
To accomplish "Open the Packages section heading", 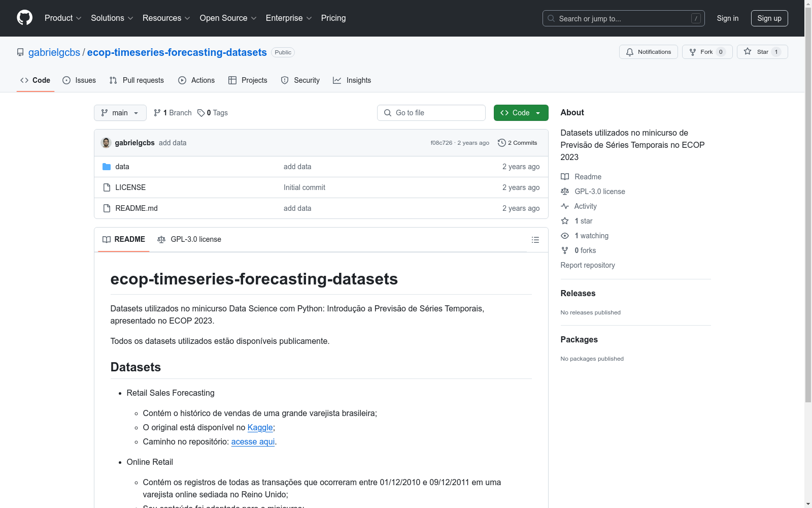I will pyautogui.click(x=579, y=339).
